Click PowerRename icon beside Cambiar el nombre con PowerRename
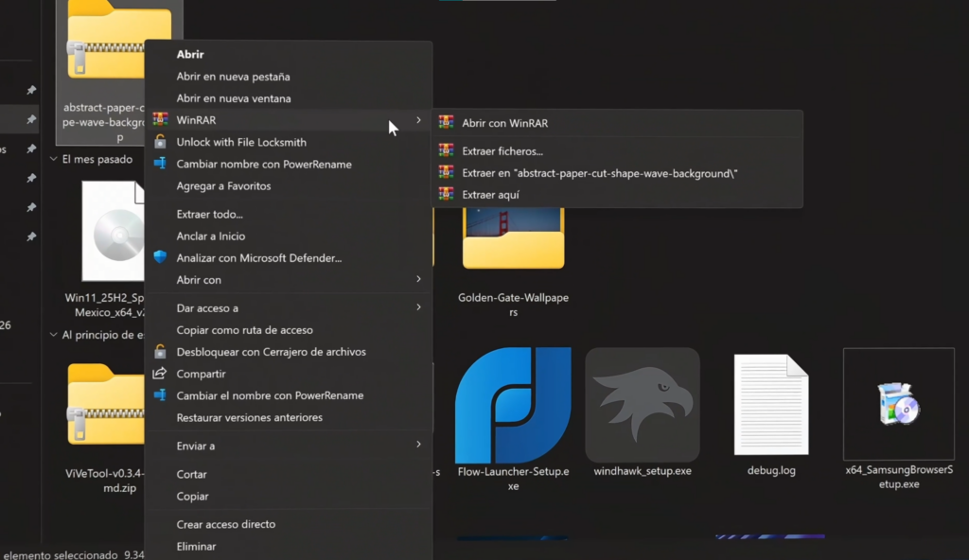969x560 pixels. coord(160,395)
